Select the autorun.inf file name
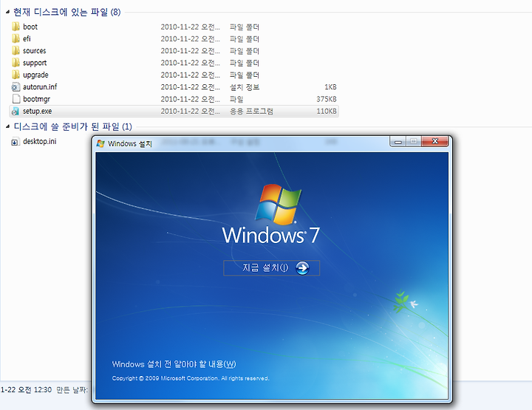The image size is (532, 410). point(40,87)
